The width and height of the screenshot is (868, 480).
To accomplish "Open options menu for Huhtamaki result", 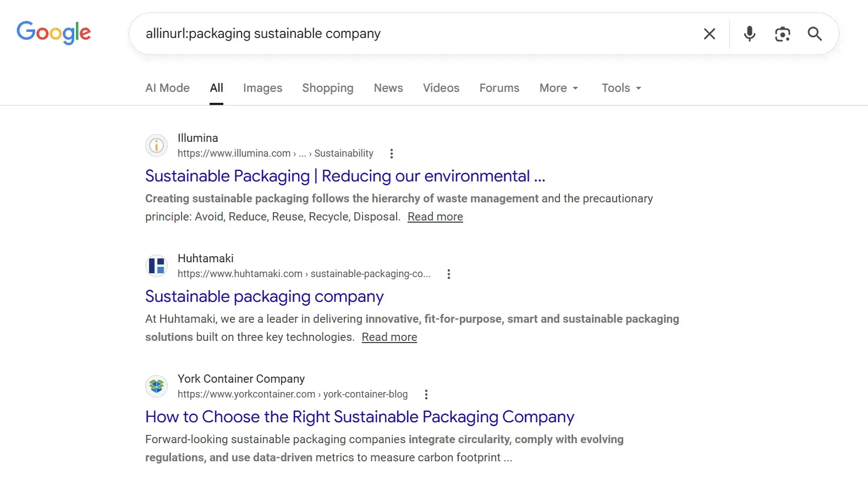I will [448, 274].
